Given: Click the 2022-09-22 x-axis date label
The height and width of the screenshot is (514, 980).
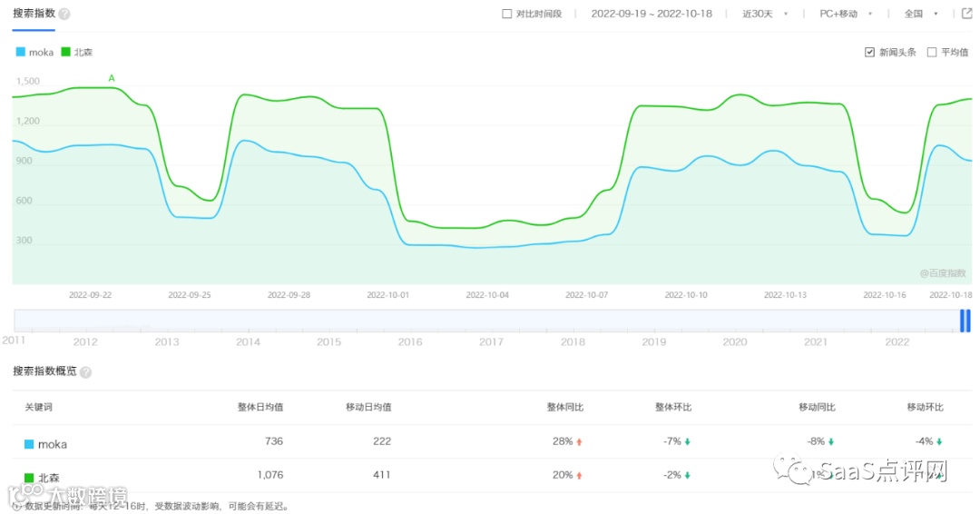Looking at the screenshot, I should click(90, 295).
